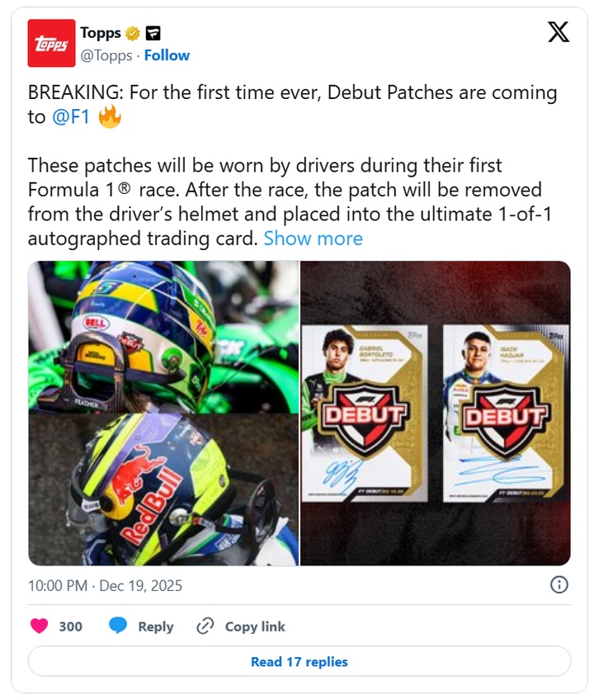Follow the Topps account

point(167,55)
